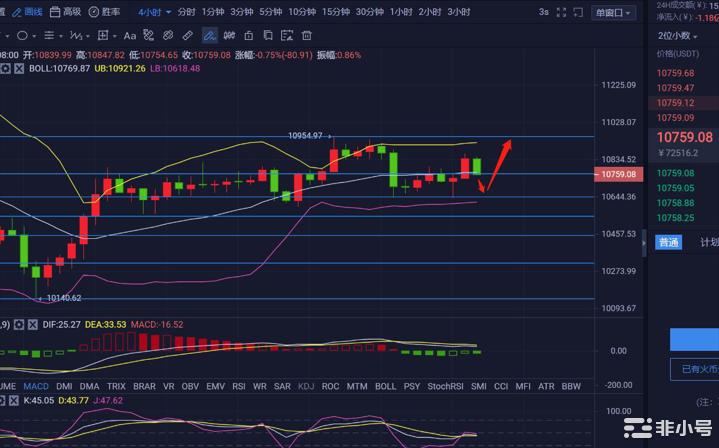
Task: Select the BBW indicator tab
Action: (571, 387)
